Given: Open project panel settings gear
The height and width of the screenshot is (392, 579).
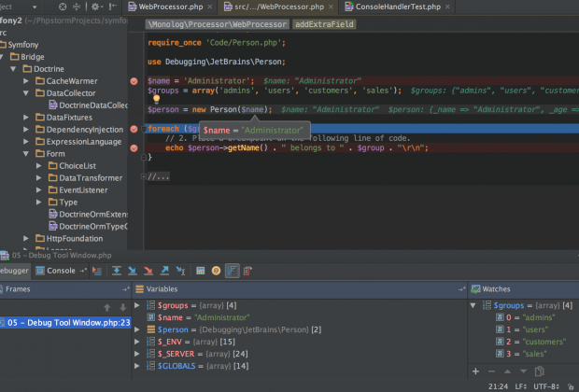Looking at the screenshot, I should pyautogui.click(x=95, y=7).
